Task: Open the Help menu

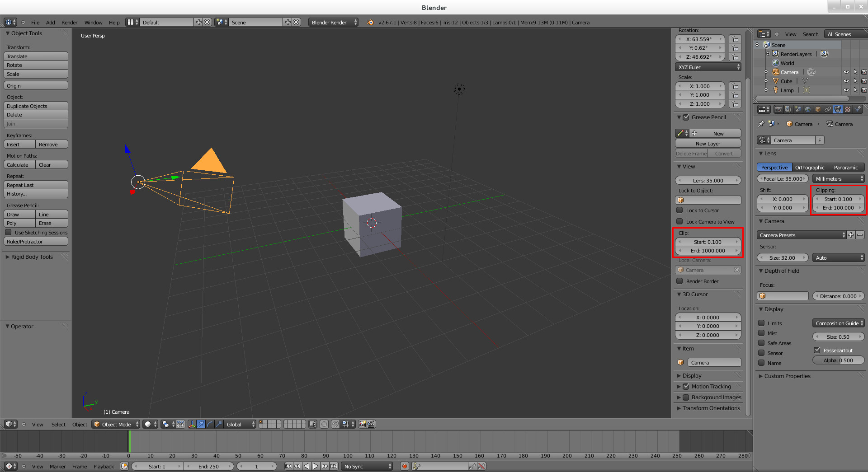Action: click(x=114, y=22)
